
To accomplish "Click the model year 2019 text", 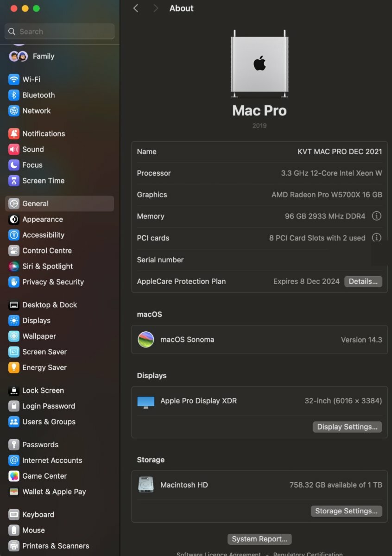I will (259, 126).
